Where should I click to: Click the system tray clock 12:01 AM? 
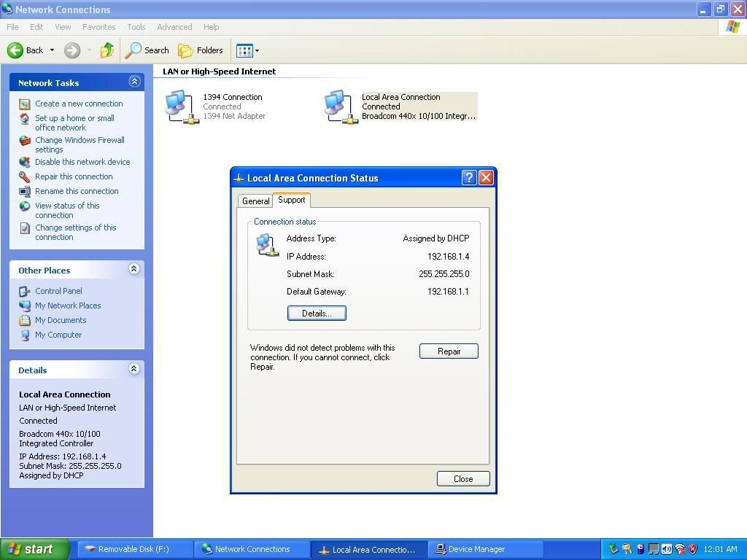pos(720,549)
